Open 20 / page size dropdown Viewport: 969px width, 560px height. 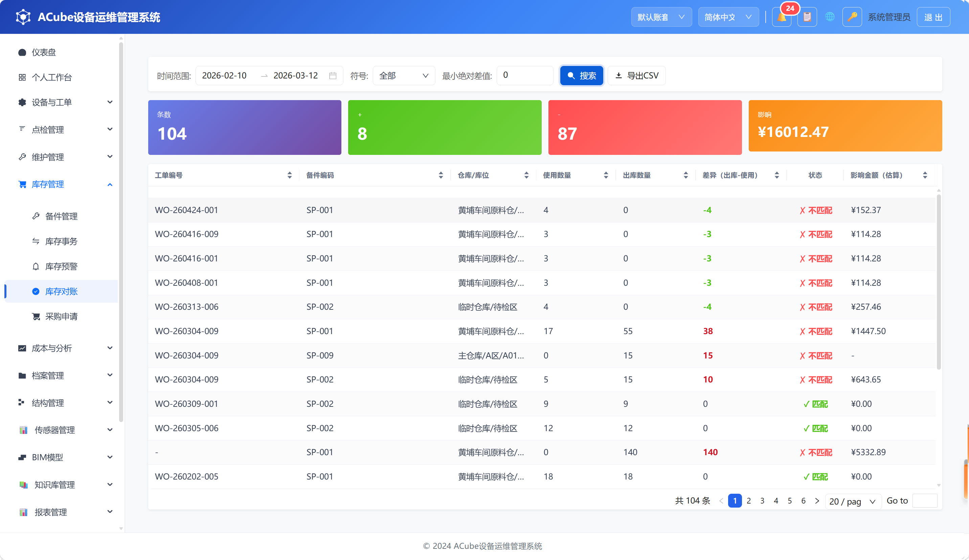pos(853,501)
